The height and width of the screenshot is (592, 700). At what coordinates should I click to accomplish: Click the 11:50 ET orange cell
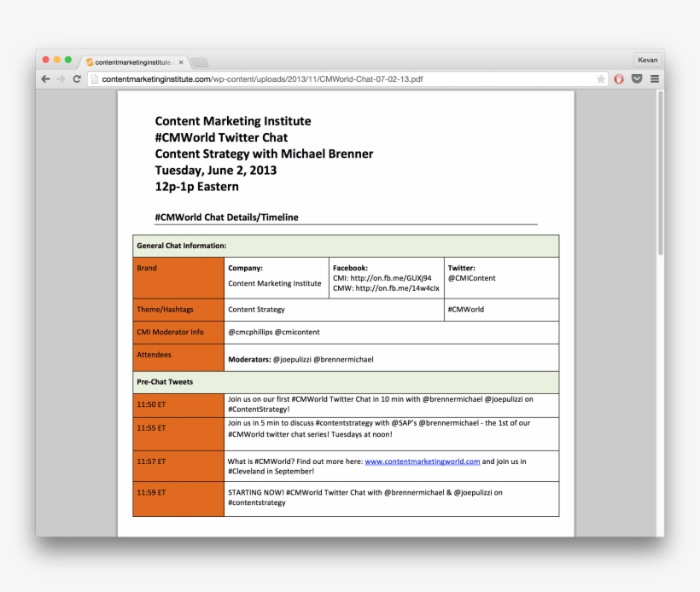pyautogui.click(x=178, y=405)
